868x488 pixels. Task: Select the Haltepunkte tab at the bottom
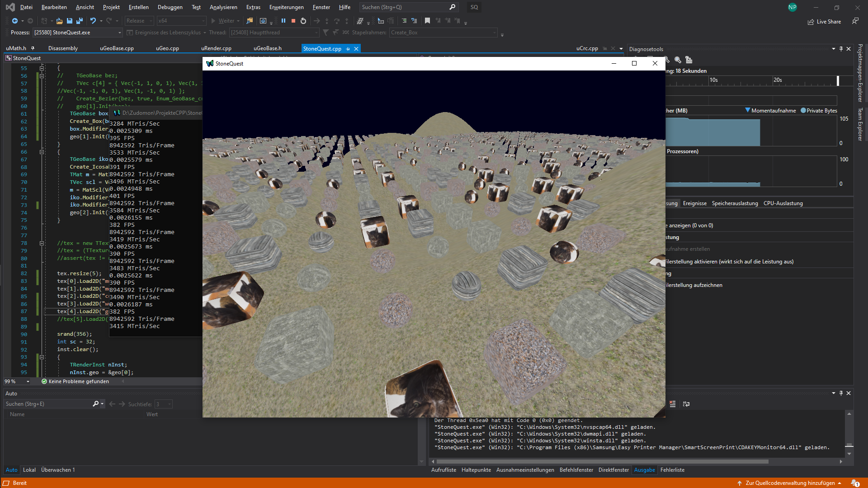(476, 470)
